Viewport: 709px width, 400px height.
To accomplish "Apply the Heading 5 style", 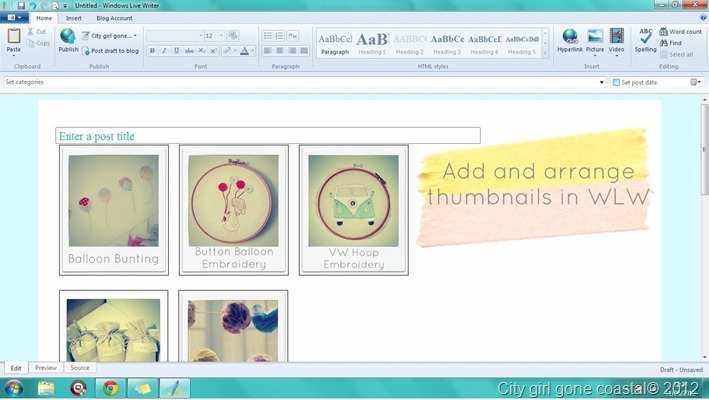I will click(522, 44).
